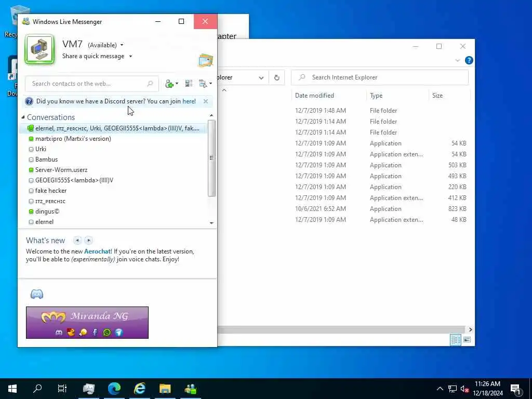The image size is (532, 399).
Task: Dismiss the Discord server tip banner
Action: point(206,101)
